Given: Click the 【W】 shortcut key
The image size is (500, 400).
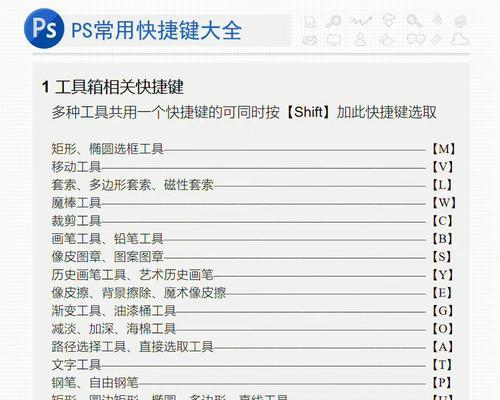Looking at the screenshot, I should coord(444,203).
